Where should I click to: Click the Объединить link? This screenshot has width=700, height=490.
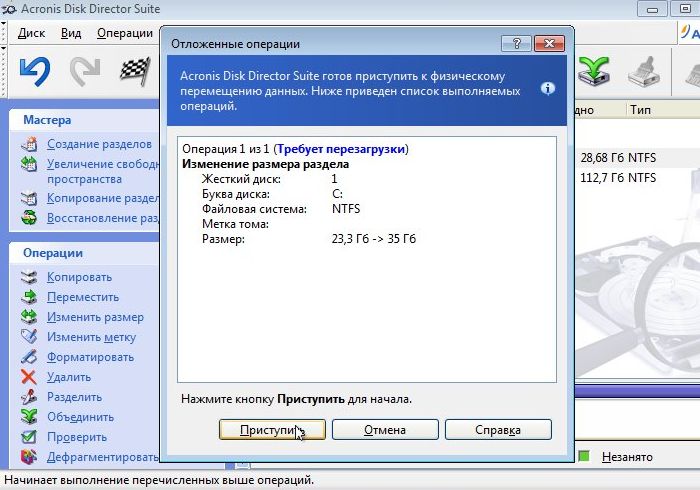coord(80,417)
